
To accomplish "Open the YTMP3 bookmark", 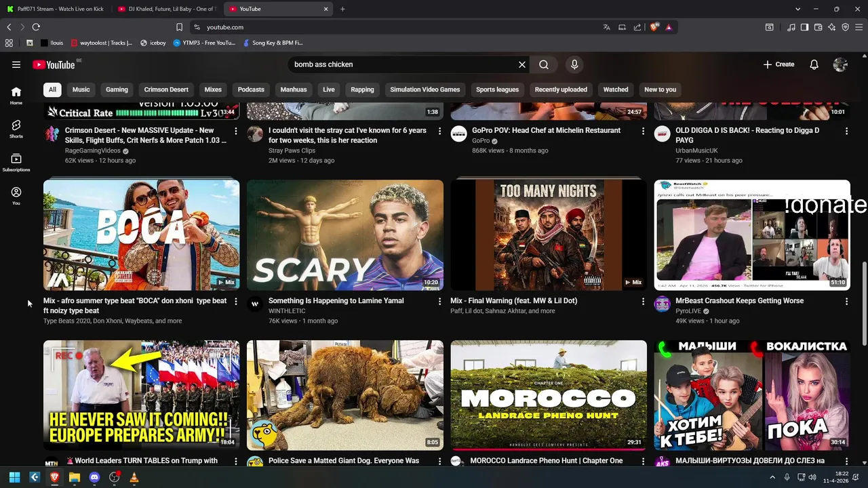I will coord(204,43).
